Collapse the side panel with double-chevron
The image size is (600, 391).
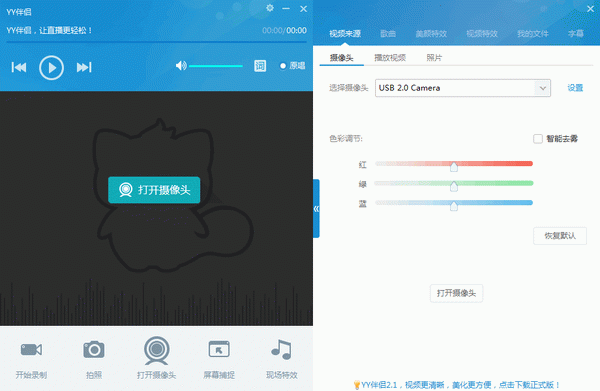click(x=316, y=209)
